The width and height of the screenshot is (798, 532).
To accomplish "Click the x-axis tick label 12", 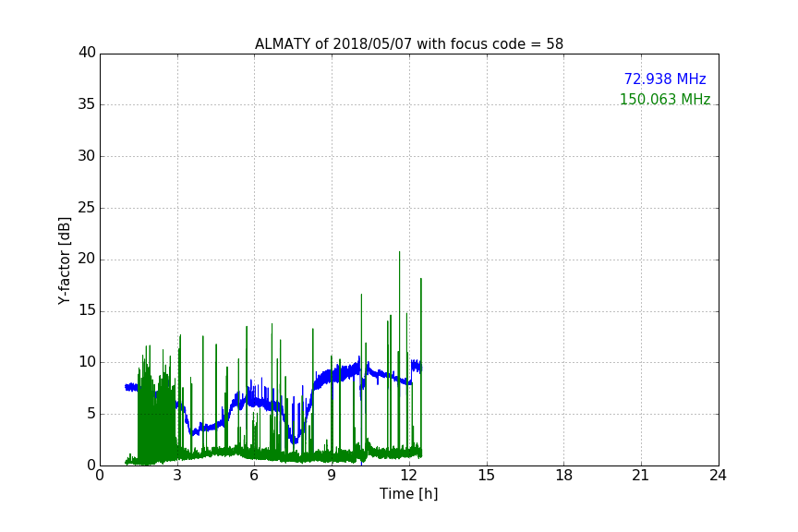I will pyautogui.click(x=409, y=476).
